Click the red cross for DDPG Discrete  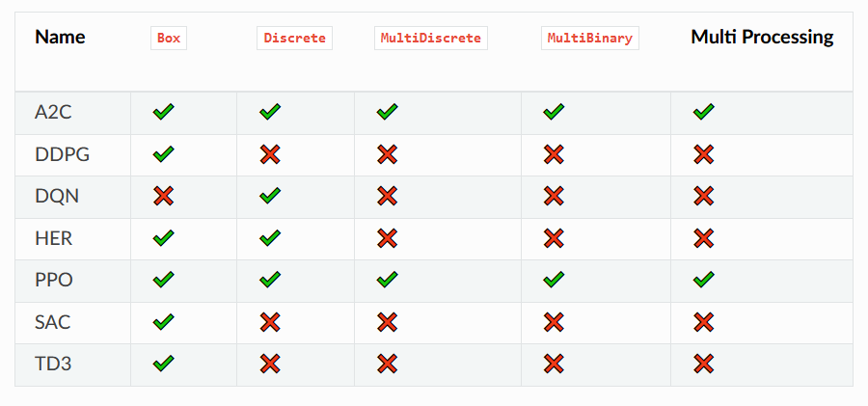pyautogui.click(x=270, y=154)
